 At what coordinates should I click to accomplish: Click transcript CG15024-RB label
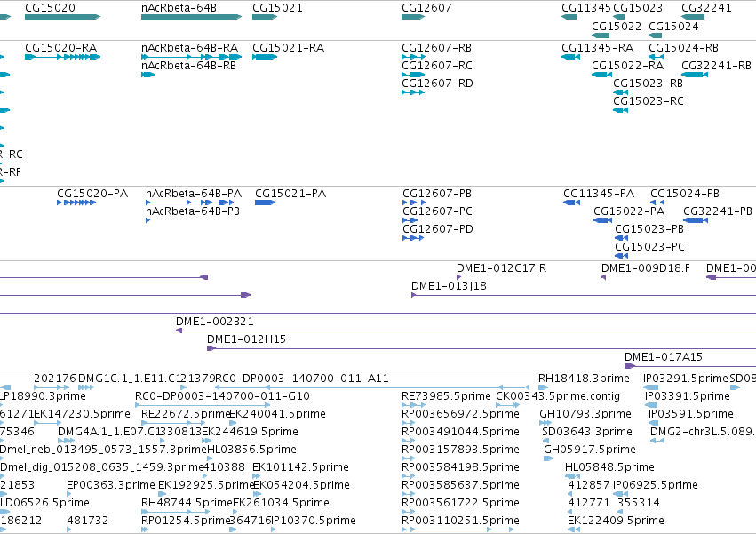click(683, 48)
